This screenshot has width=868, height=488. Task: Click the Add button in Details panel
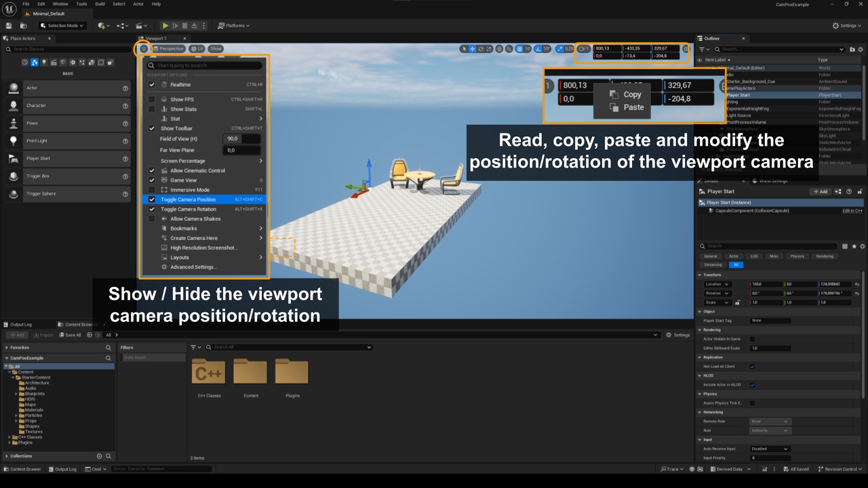(821, 192)
